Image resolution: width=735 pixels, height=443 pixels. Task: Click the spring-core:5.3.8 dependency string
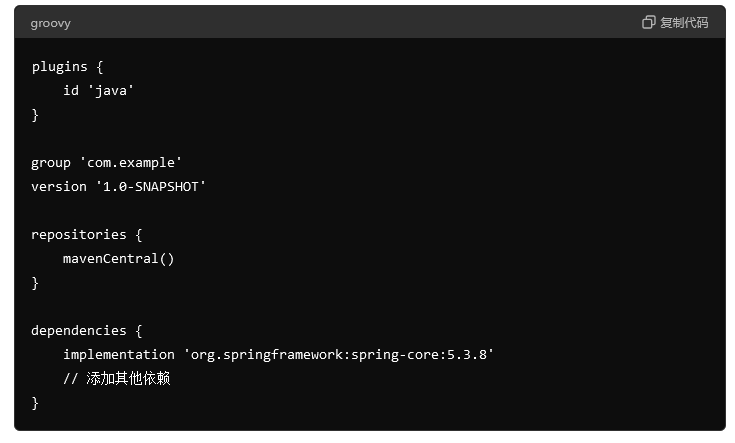click(338, 354)
